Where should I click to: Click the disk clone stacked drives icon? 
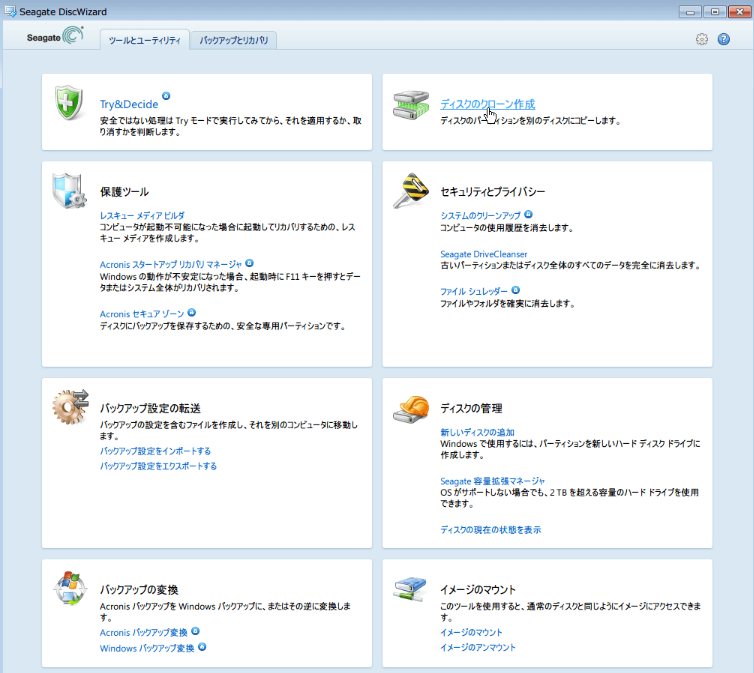tap(411, 105)
